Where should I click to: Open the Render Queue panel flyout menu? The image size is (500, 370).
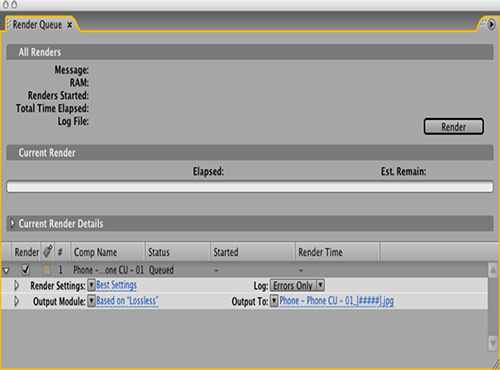pos(491,24)
